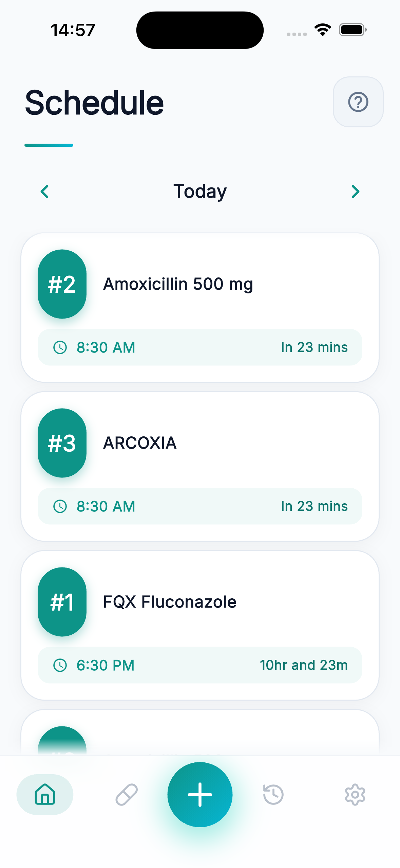Tap the add plus floating button
The image size is (400, 868).
200,794
